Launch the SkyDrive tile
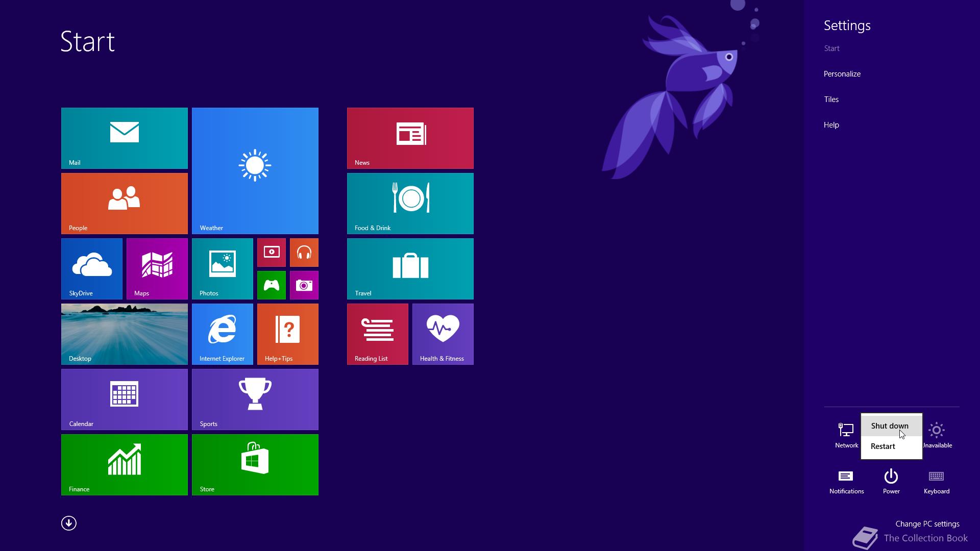This screenshot has width=980, height=551. (92, 269)
